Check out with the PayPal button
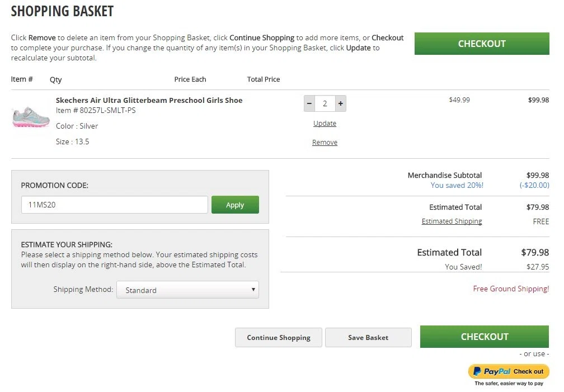This screenshot has width=564, height=392. pos(509,371)
